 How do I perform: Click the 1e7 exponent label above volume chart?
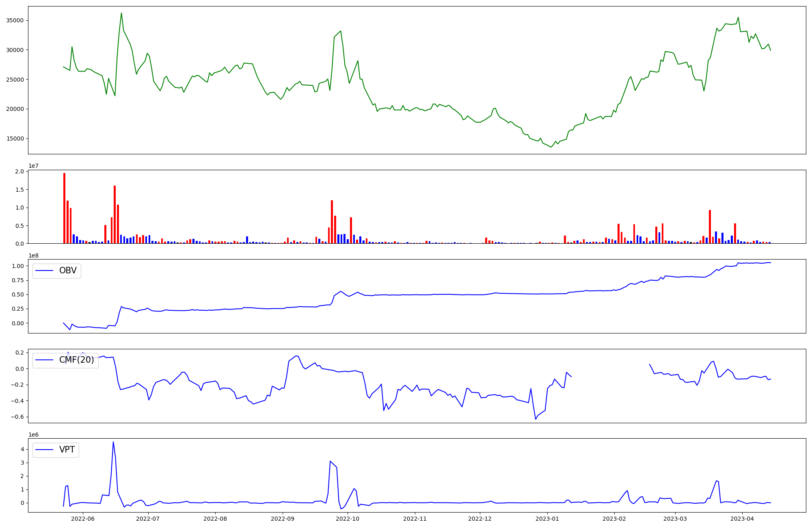[x=34, y=166]
